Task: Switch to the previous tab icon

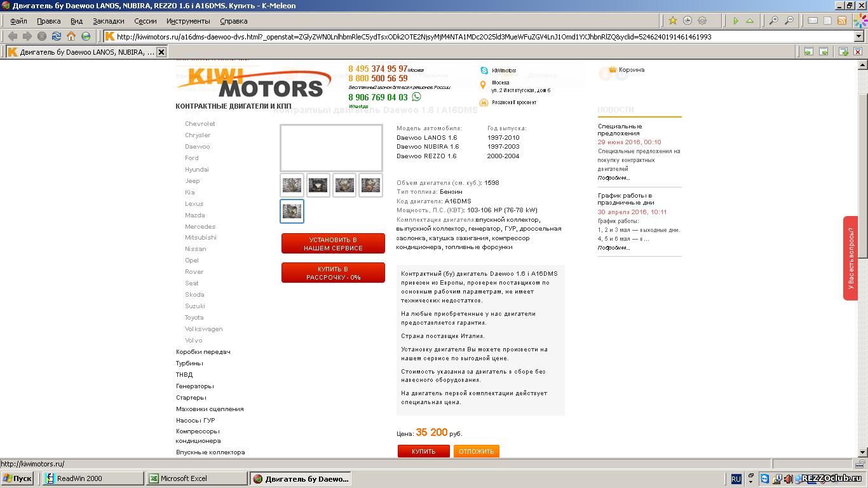Action: (x=808, y=51)
